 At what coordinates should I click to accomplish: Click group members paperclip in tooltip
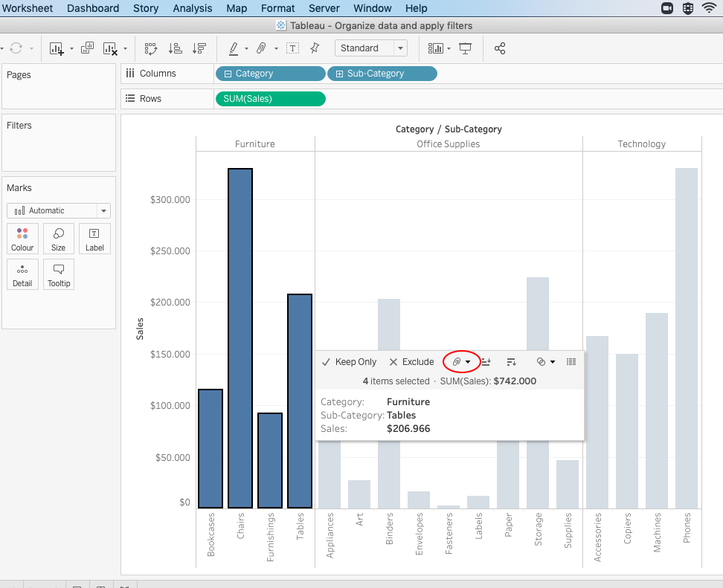(x=457, y=362)
